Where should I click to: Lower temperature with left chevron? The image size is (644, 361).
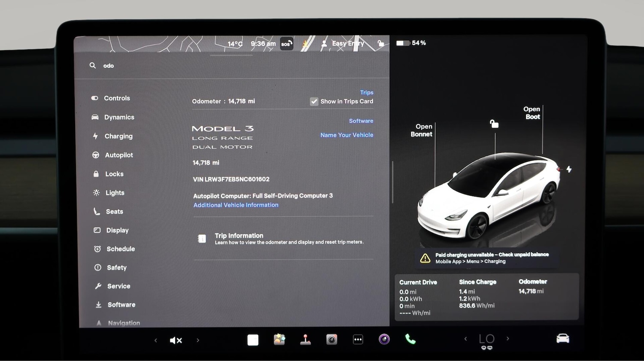(465, 339)
